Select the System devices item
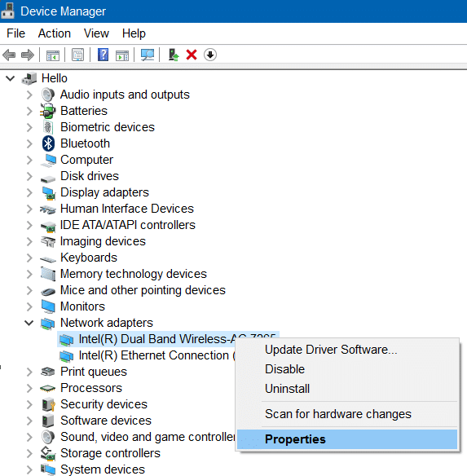Screen dimensions: 467x476 103,469
